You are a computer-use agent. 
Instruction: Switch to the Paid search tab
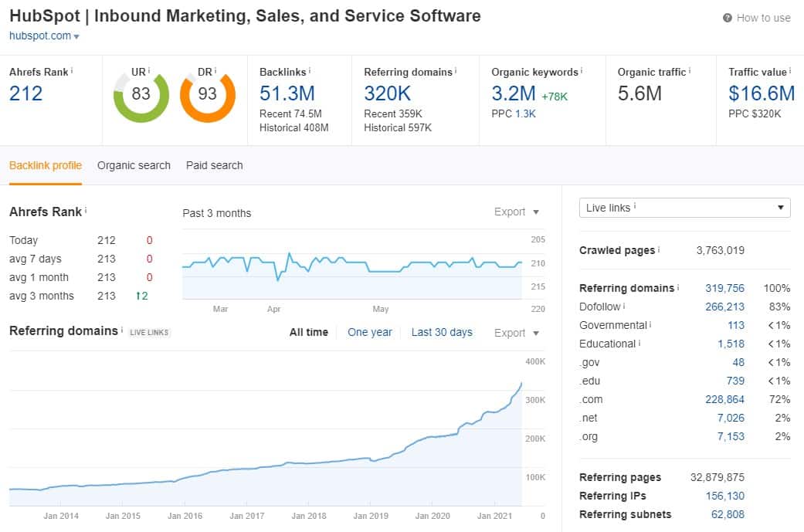tap(215, 165)
